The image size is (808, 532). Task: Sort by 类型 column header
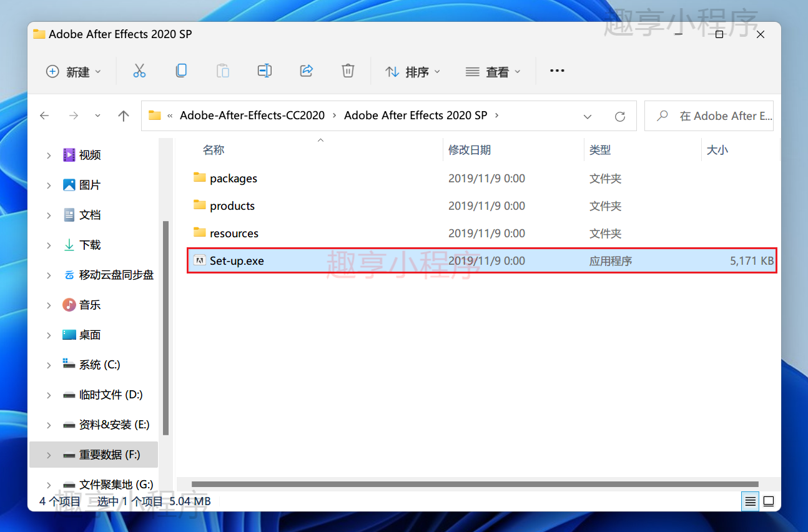point(600,150)
